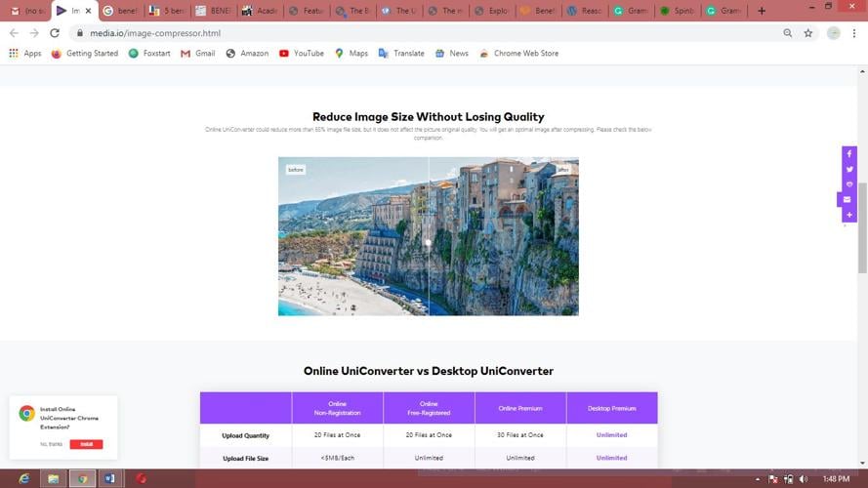Click the page vertical scrollbar thumb

coord(862,227)
